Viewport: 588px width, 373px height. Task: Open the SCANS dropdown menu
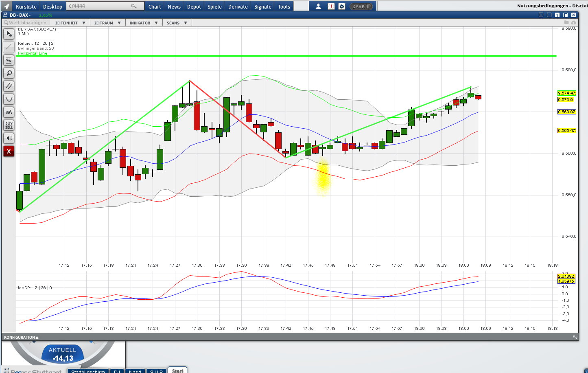coord(175,22)
